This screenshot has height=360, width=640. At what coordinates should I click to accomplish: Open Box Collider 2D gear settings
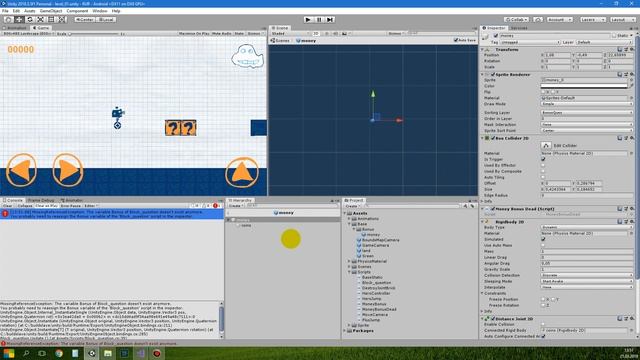pyautogui.click(x=631, y=138)
